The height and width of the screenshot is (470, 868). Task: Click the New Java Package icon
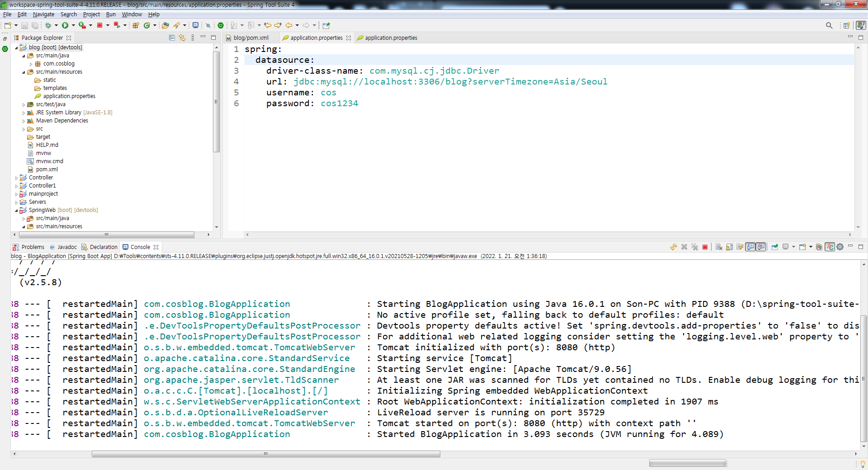click(136, 25)
